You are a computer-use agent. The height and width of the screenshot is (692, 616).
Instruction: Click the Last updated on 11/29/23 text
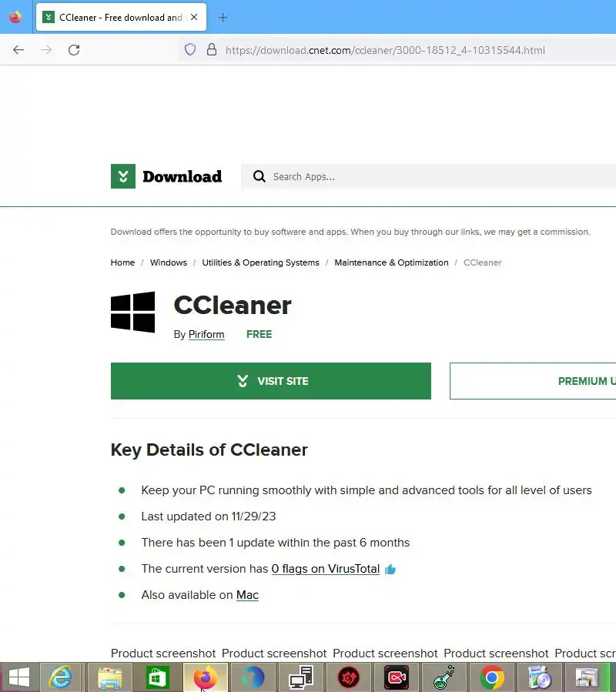(209, 516)
